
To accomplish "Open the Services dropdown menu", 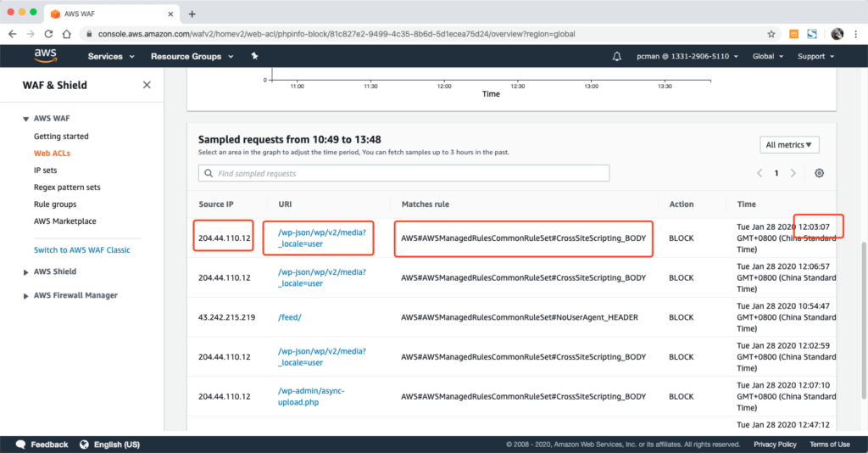I will coord(111,56).
